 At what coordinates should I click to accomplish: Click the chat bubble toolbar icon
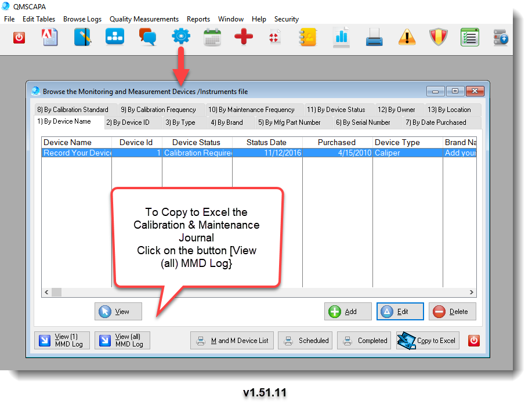[x=149, y=36]
